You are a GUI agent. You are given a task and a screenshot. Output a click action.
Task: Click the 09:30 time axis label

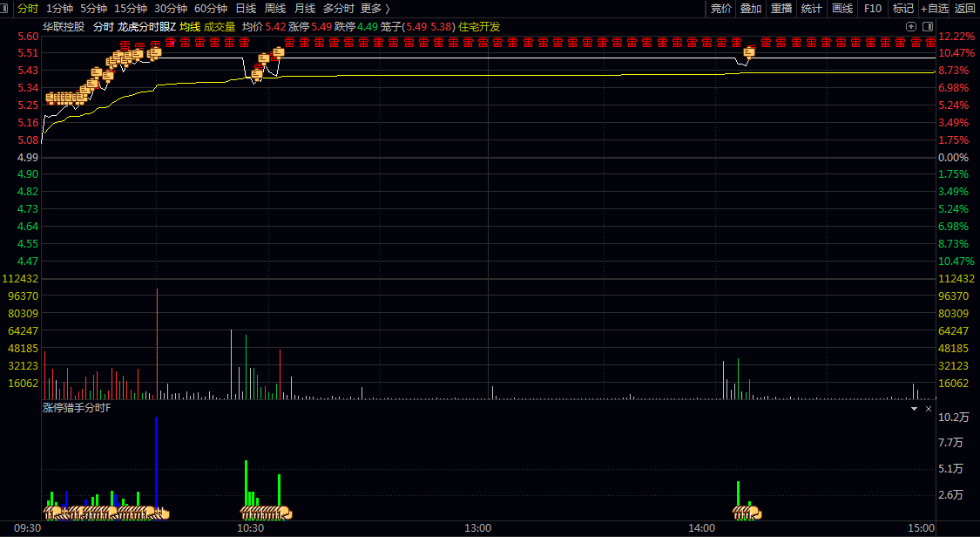pyautogui.click(x=28, y=528)
